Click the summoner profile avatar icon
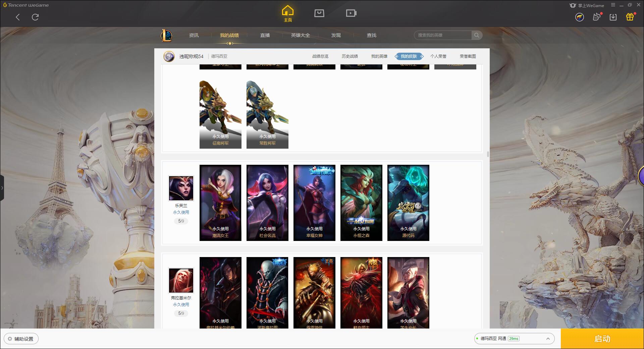 click(x=169, y=56)
